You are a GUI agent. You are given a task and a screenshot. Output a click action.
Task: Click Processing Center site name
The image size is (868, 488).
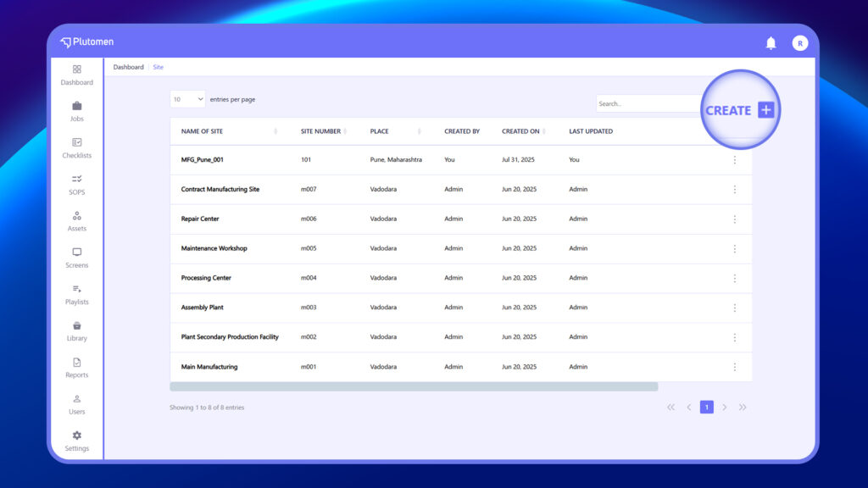206,278
